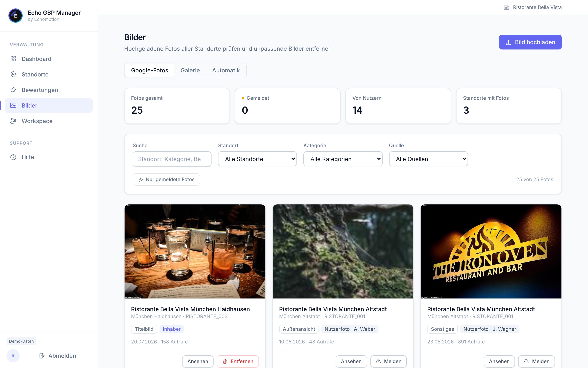The height and width of the screenshot is (368, 588).
Task: Go to Standorte in the sidebar
Action: (49, 74)
